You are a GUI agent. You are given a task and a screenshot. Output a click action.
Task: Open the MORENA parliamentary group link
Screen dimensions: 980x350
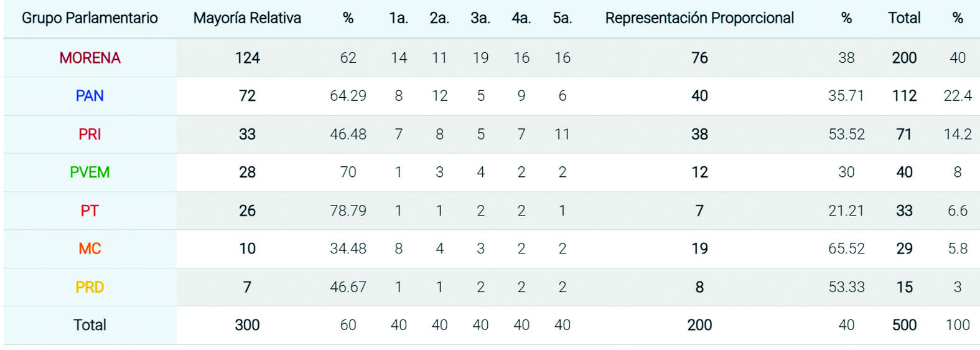click(x=90, y=58)
